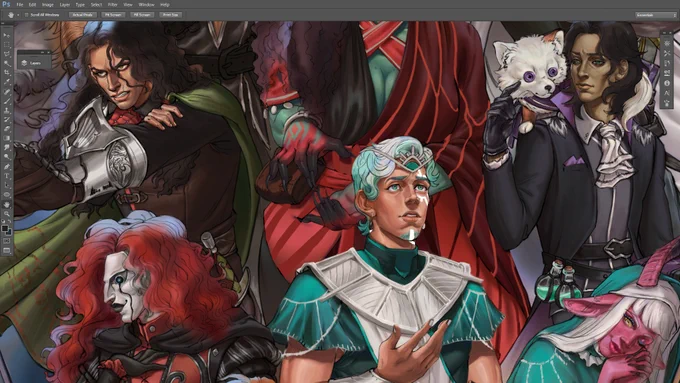This screenshot has width=680, height=383.
Task: Click the Print Size button
Action: click(170, 15)
